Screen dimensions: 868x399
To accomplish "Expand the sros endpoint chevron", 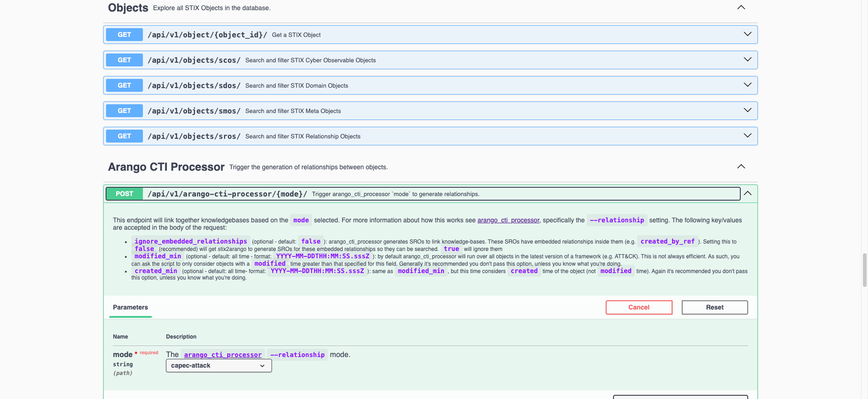I will pos(747,136).
